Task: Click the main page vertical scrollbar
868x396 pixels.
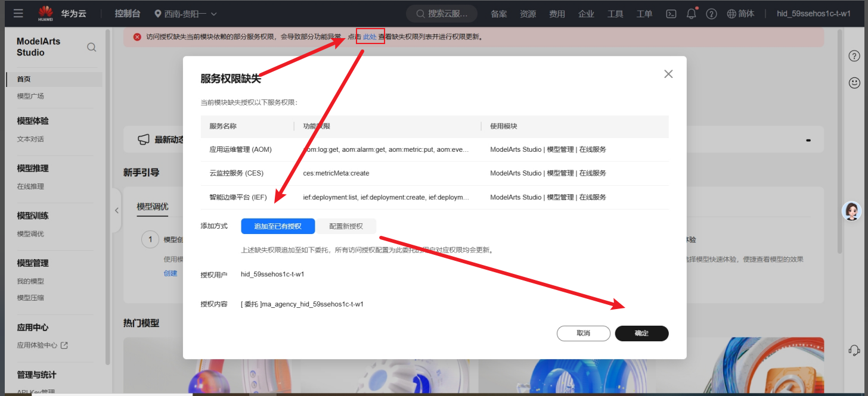Action: coord(840,141)
